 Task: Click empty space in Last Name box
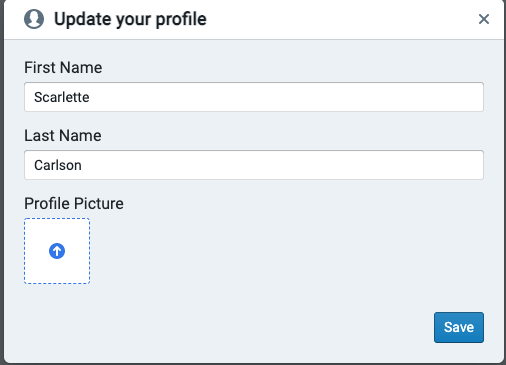point(283,165)
